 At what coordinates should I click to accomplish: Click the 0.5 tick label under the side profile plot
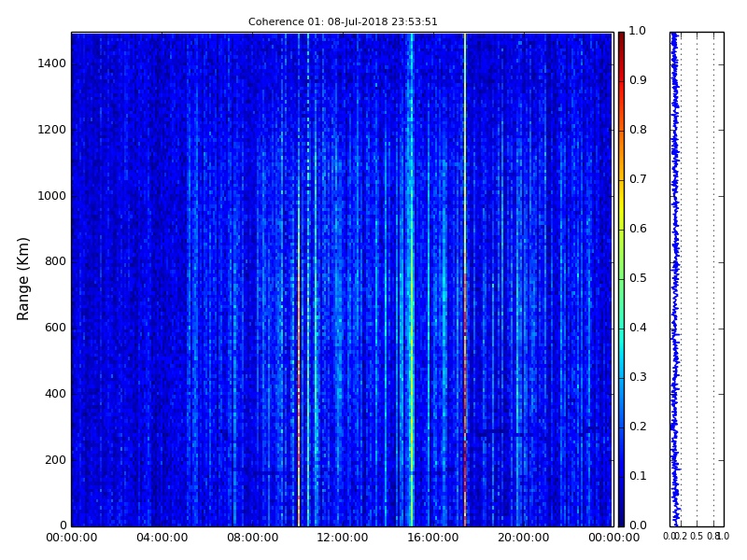point(697,536)
